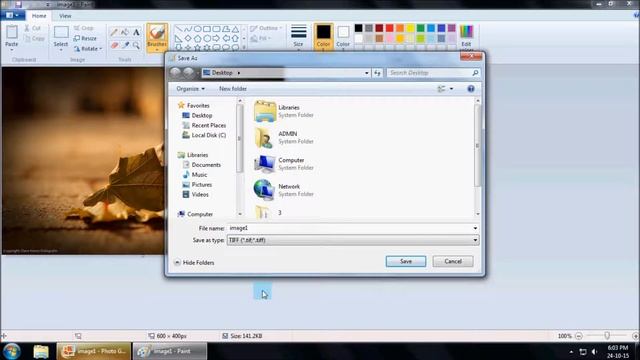Click the Back arrow in Save As dialog
This screenshot has height=360, width=640.
176,73
